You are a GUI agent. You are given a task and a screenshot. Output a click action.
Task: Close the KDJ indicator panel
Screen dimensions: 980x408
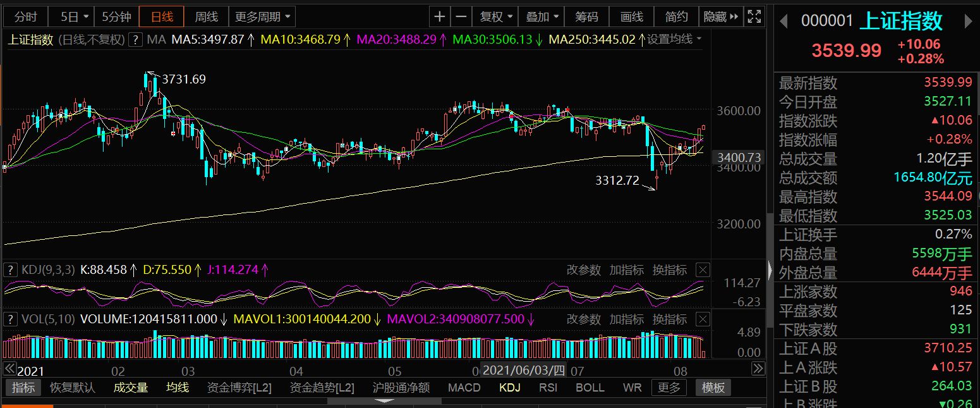click(703, 270)
